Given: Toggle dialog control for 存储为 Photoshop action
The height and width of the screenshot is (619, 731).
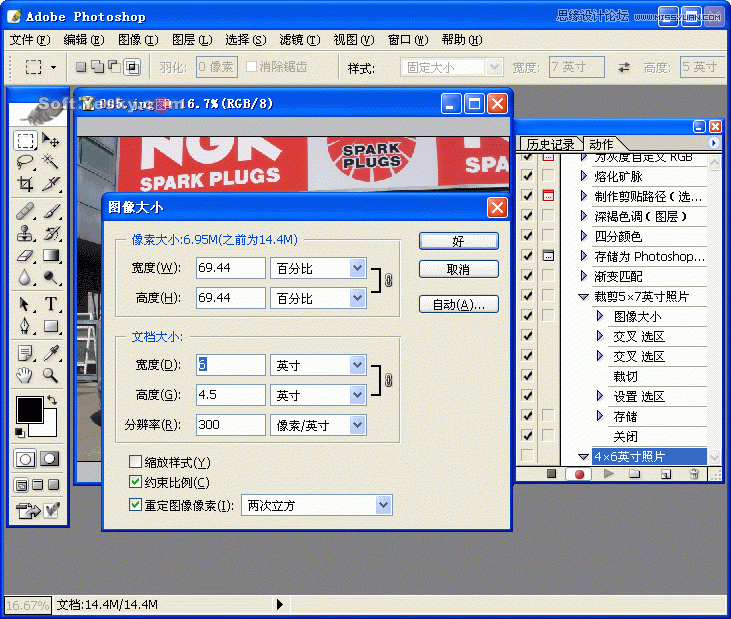Looking at the screenshot, I should [549, 255].
